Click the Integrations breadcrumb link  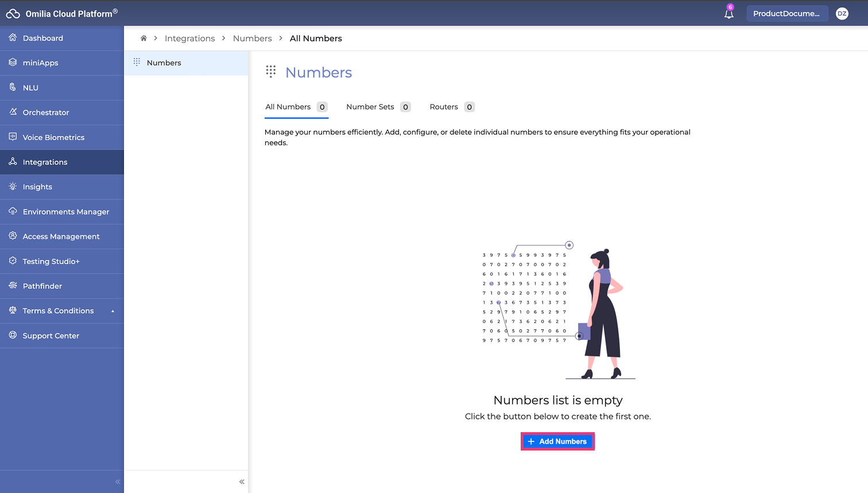point(189,38)
